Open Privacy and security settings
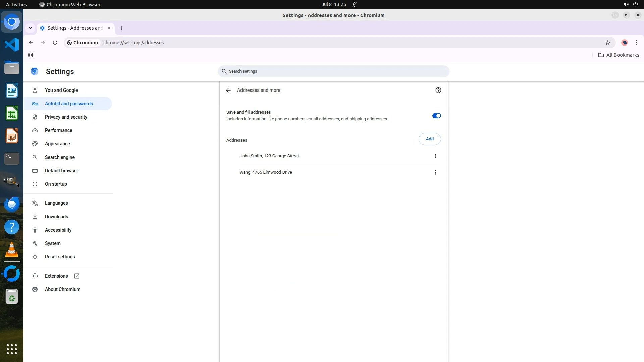This screenshot has height=362, width=644. 66,117
